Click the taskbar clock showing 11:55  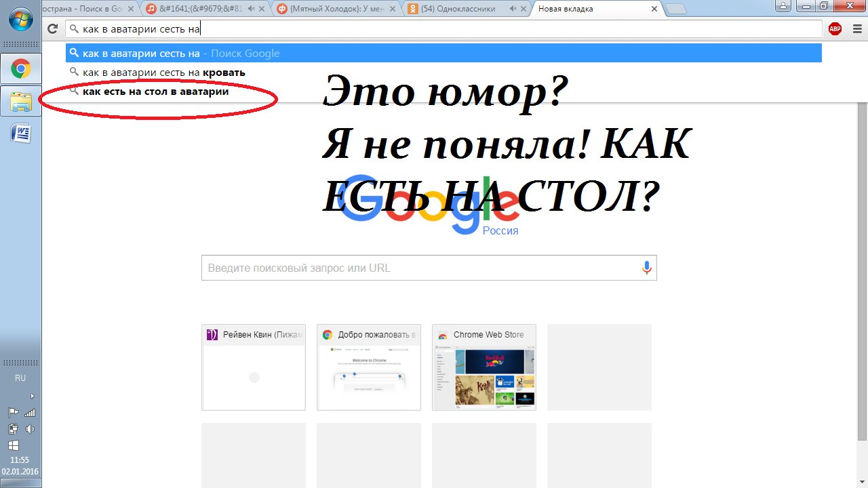pyautogui.click(x=20, y=460)
